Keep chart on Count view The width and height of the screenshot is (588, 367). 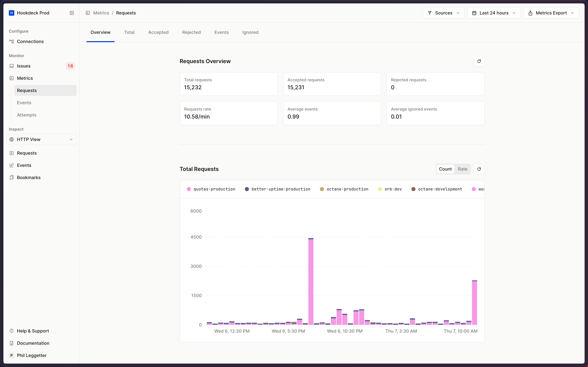tap(445, 169)
